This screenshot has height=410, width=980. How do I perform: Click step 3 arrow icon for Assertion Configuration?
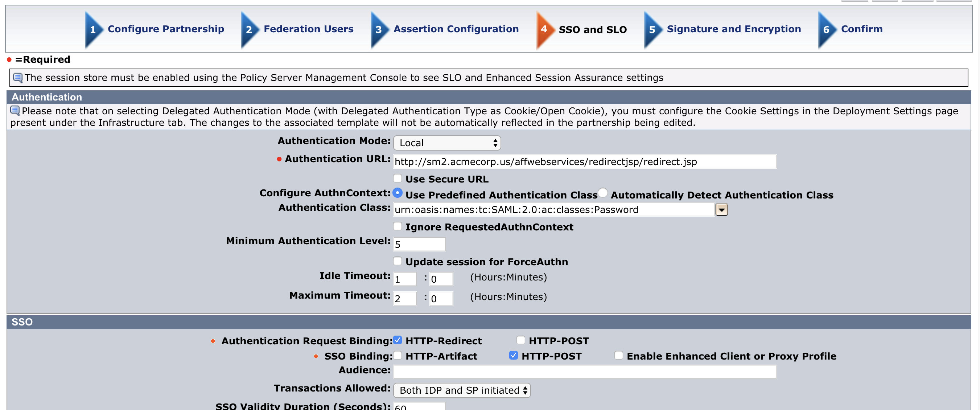click(x=379, y=30)
